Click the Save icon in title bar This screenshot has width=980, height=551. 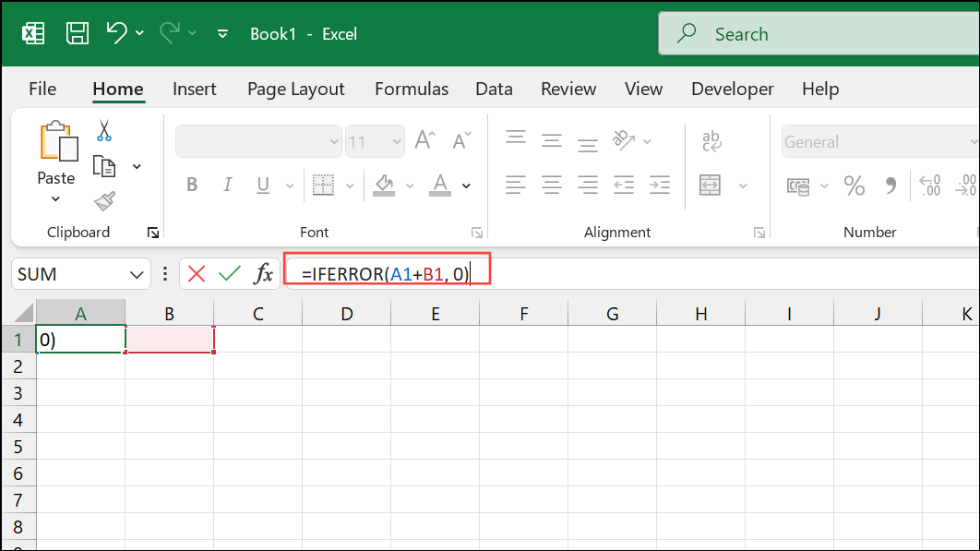(x=78, y=34)
